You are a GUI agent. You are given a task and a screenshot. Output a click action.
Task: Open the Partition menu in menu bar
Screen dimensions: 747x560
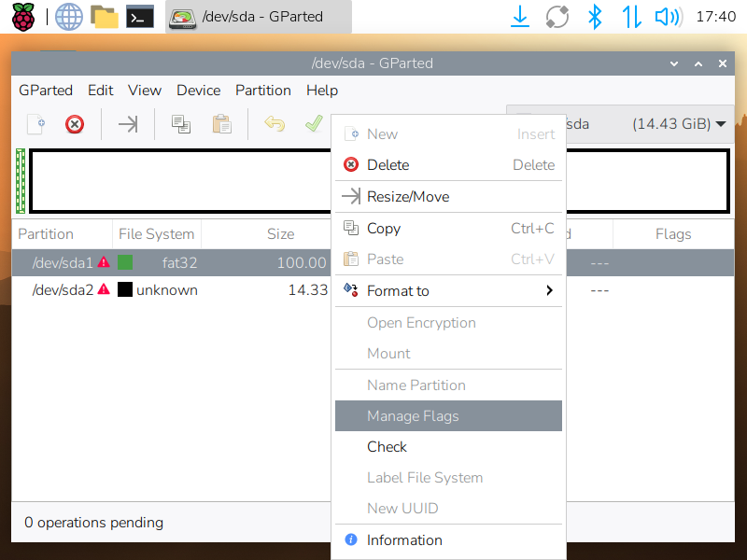pyautogui.click(x=262, y=91)
